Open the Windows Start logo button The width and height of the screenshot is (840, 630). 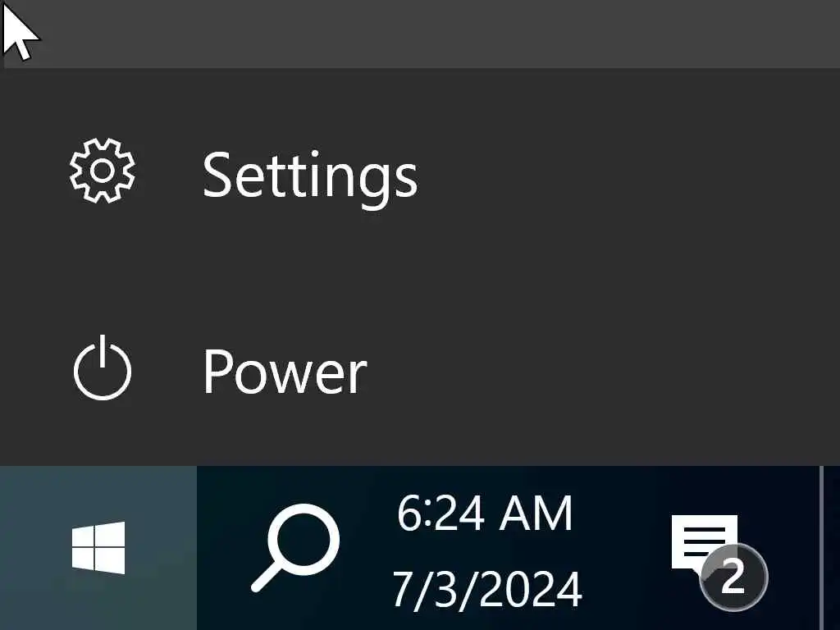click(x=98, y=547)
